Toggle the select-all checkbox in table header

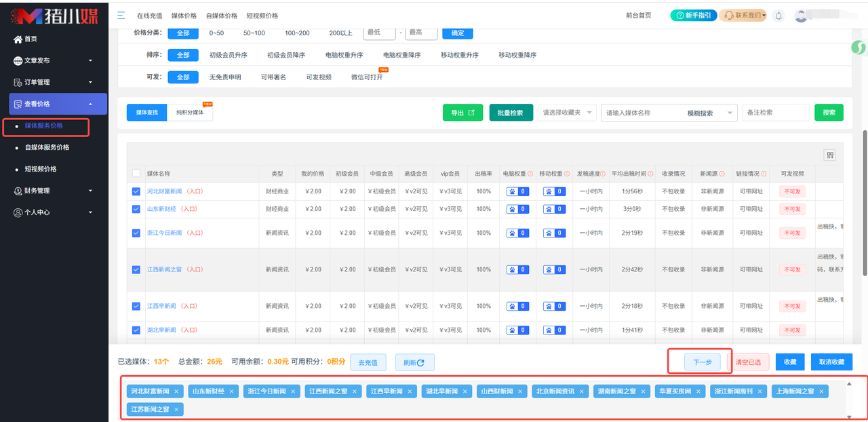[x=136, y=173]
